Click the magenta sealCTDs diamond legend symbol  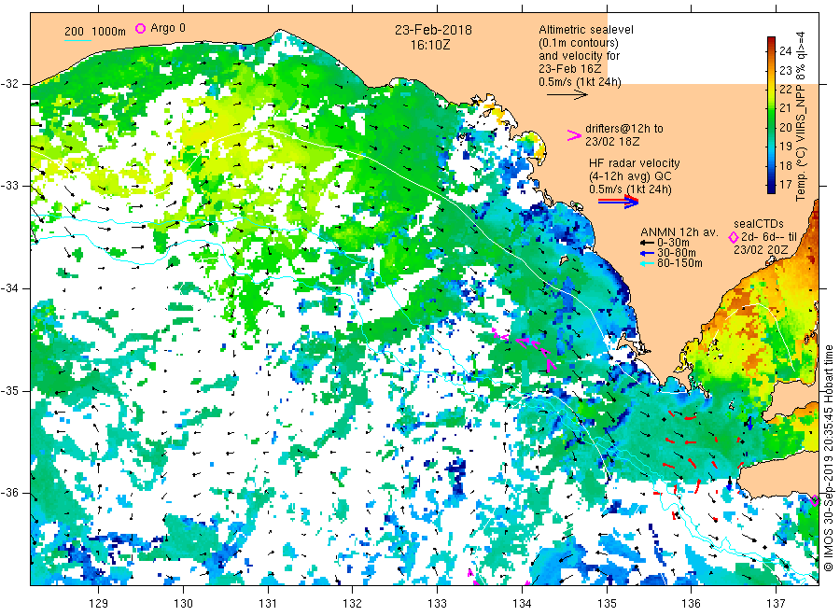point(734,237)
